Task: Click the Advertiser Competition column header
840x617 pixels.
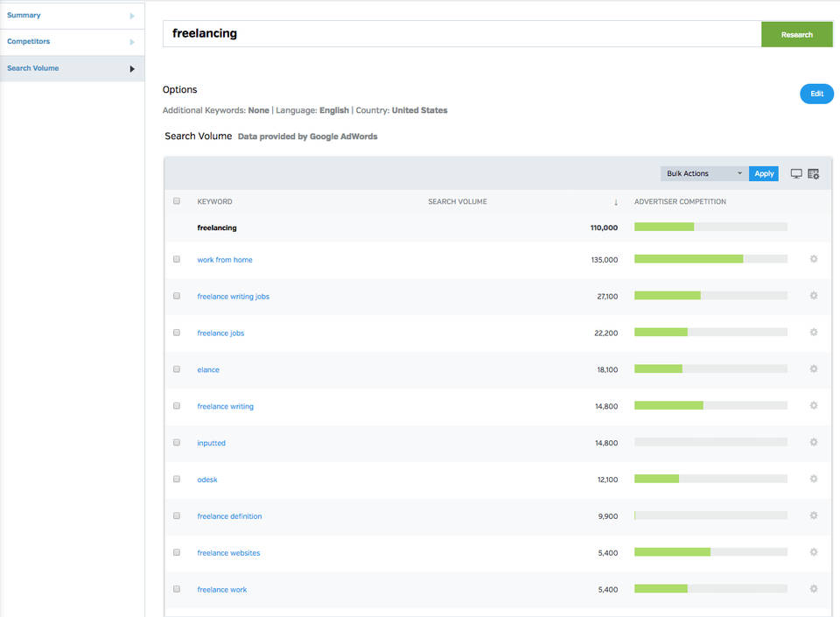Action: 680,202
